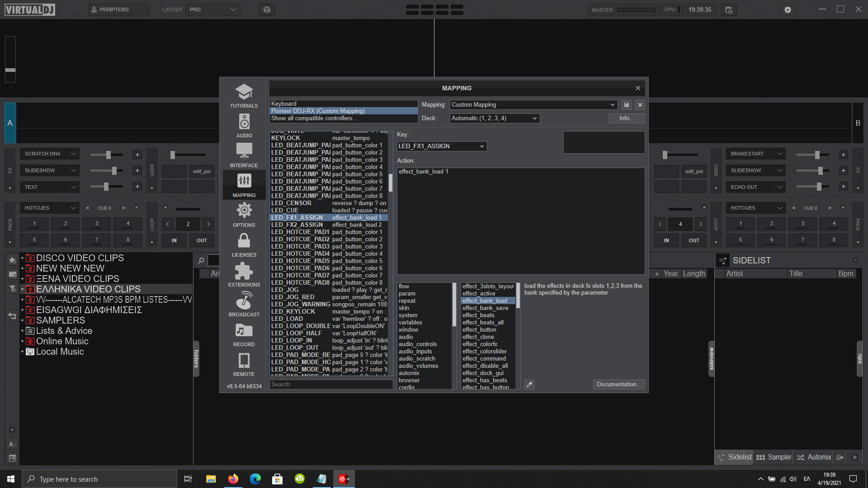This screenshot has height=488, width=868.
Task: Click the right BRAKESTART effect slider
Action: pyautogui.click(x=813, y=155)
